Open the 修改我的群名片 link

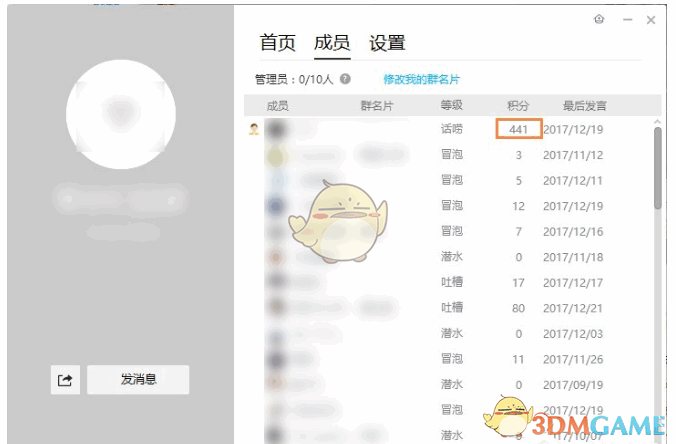421,79
